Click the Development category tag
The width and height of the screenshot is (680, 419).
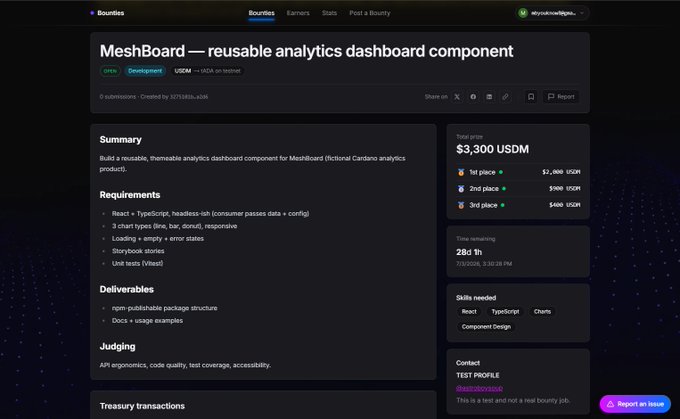145,71
